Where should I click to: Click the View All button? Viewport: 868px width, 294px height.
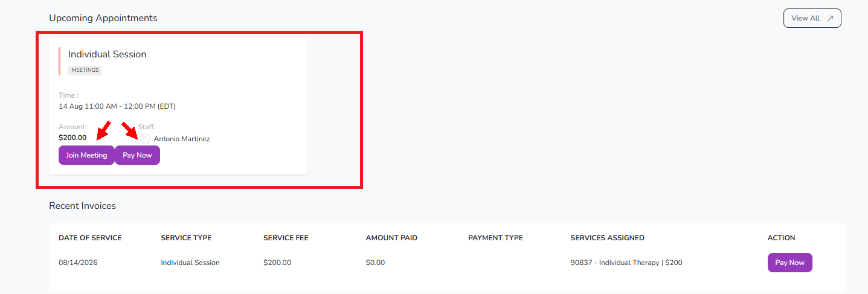point(812,18)
